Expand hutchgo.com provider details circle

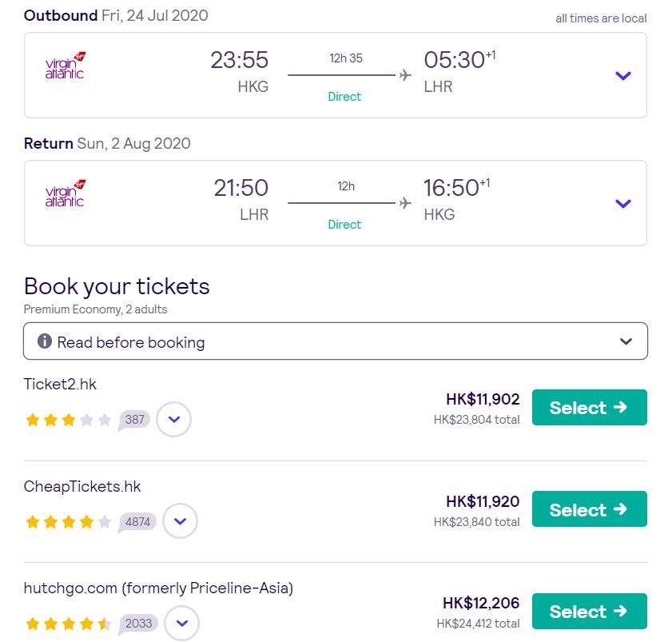click(x=181, y=623)
